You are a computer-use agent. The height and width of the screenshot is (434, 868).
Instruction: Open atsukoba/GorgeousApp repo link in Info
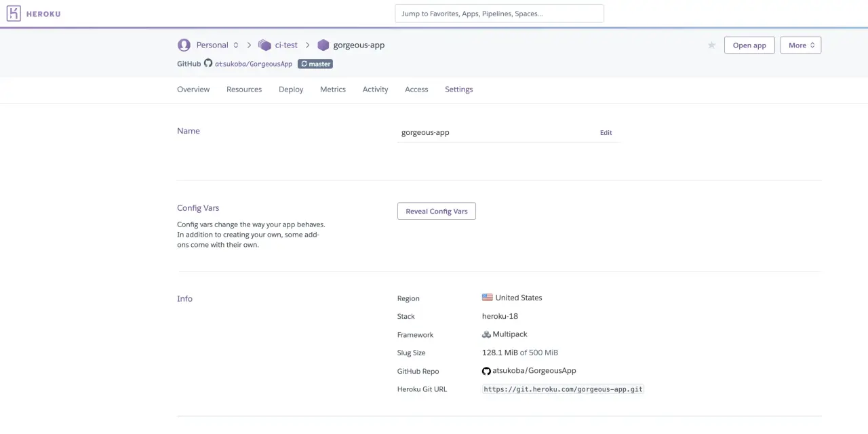[x=534, y=371]
